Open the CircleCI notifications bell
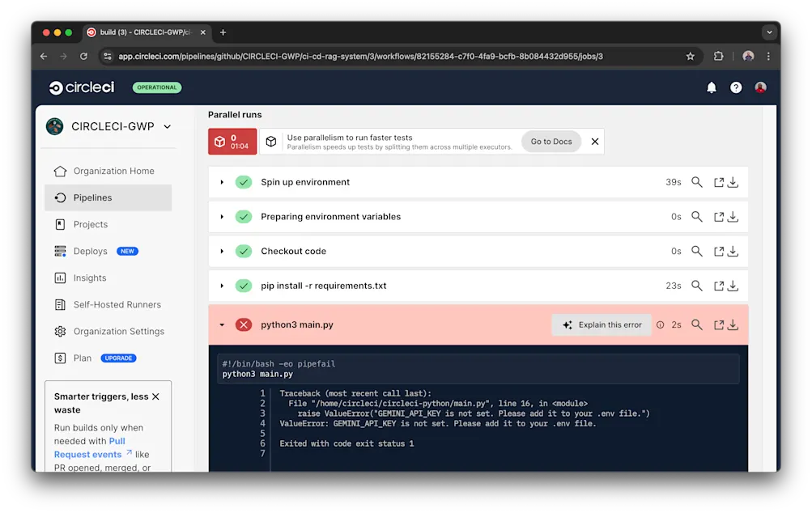 coord(711,87)
